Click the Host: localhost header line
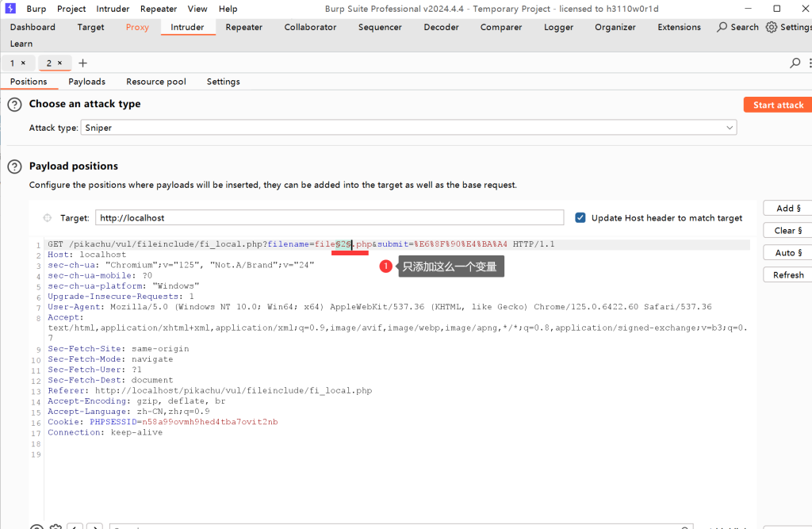The height and width of the screenshot is (529, 812). pyautogui.click(x=87, y=255)
